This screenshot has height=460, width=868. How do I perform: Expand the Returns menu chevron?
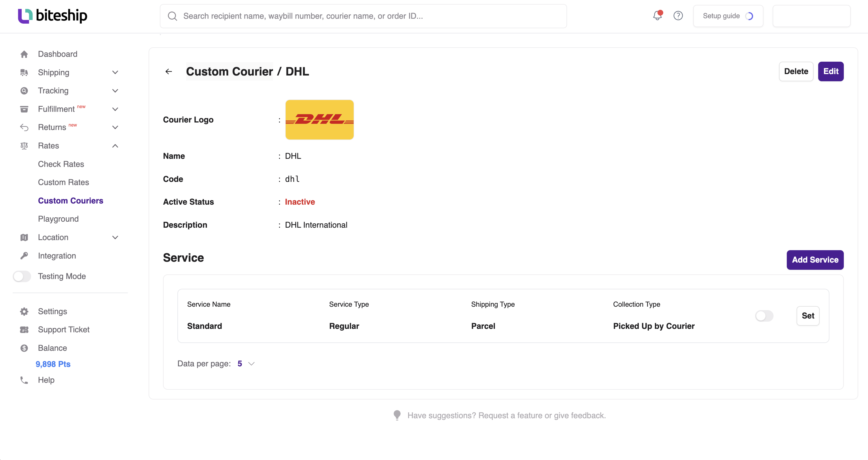pos(115,127)
